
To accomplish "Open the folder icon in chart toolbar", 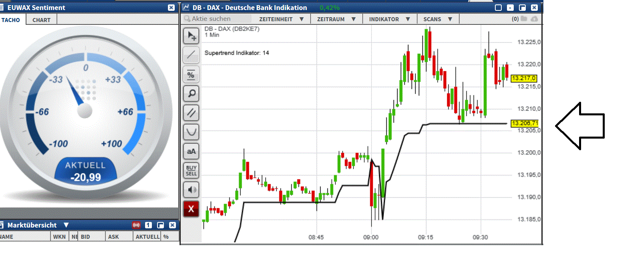I will 524,18.
